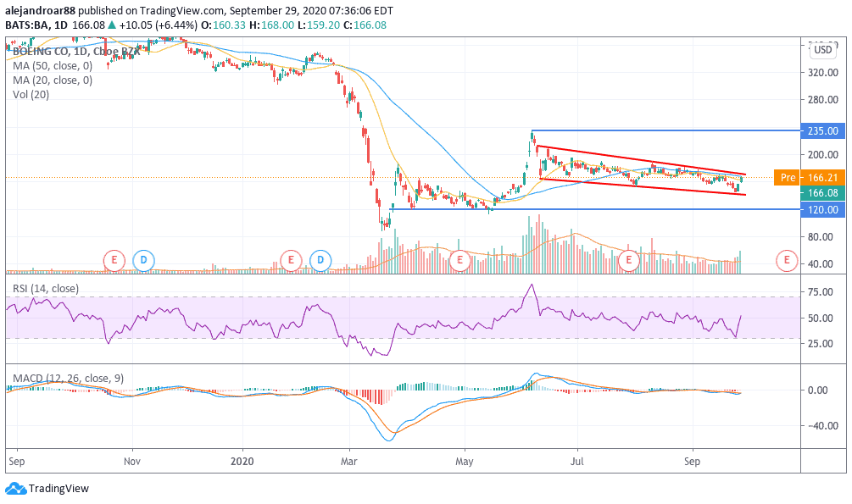This screenshot has height=504, width=852.
Task: Click the -40.00 MACD axis label
Action: (x=822, y=426)
